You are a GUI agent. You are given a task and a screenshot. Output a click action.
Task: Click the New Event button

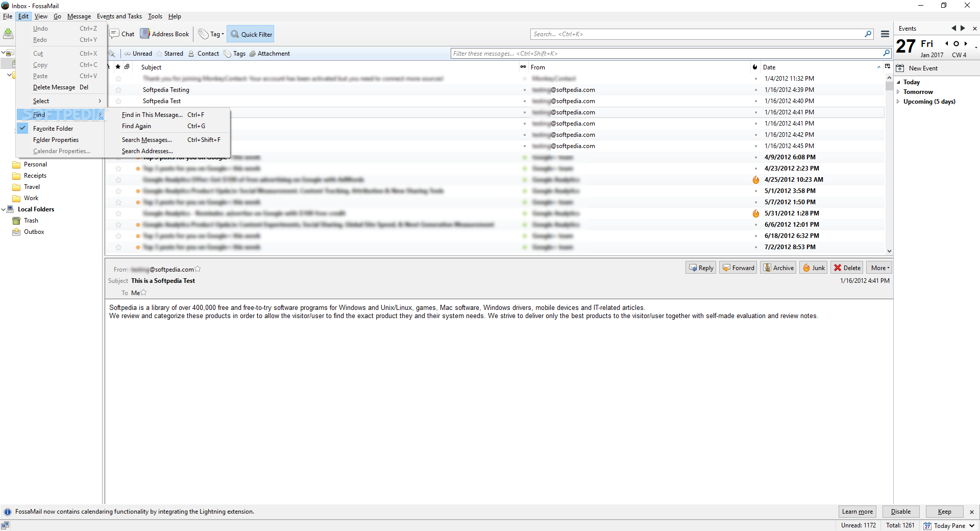[x=917, y=68]
